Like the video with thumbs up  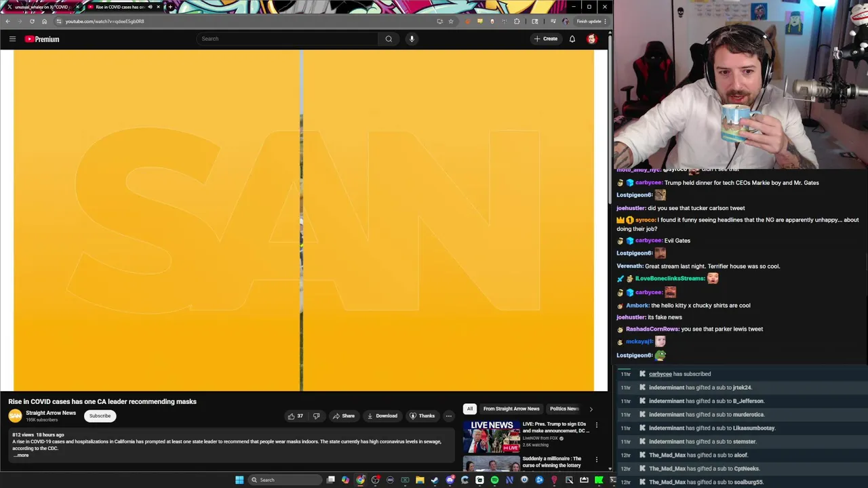pyautogui.click(x=295, y=415)
